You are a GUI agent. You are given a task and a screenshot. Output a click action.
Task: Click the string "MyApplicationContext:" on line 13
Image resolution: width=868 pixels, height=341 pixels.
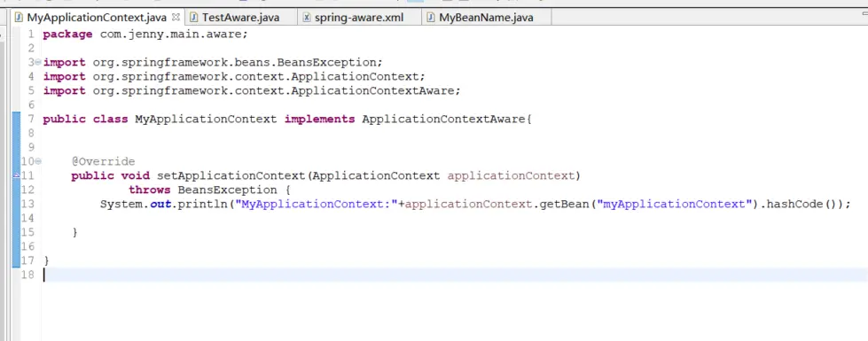tap(317, 204)
